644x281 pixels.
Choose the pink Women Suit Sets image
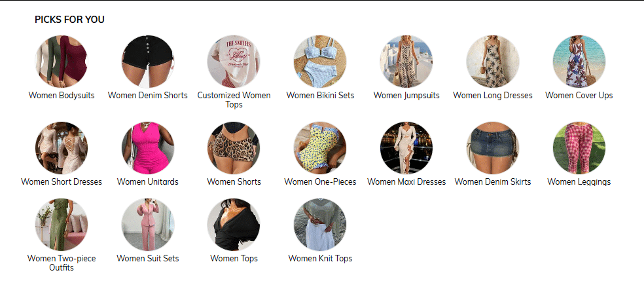(147, 225)
